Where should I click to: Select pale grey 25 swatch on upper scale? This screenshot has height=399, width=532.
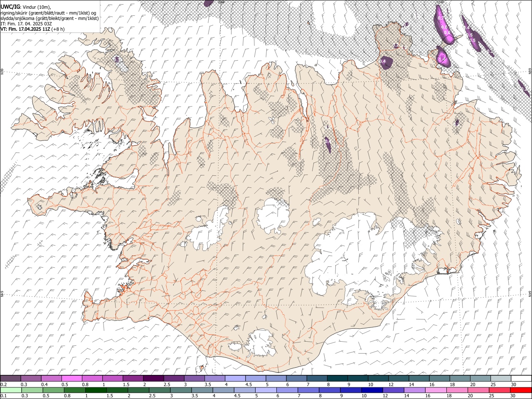tap(501, 379)
